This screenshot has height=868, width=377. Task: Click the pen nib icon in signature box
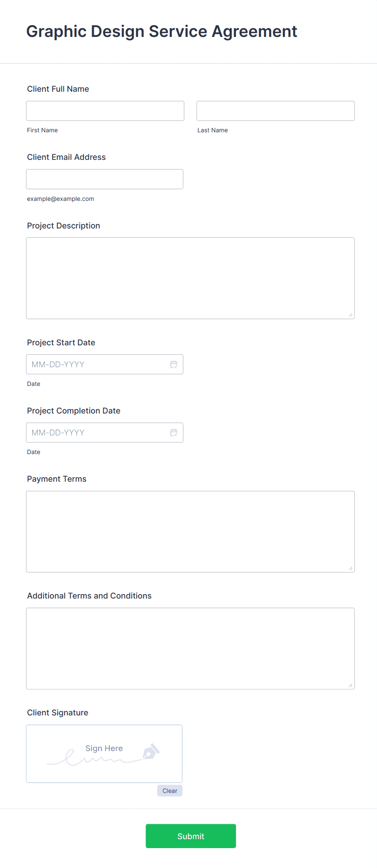pos(151,752)
